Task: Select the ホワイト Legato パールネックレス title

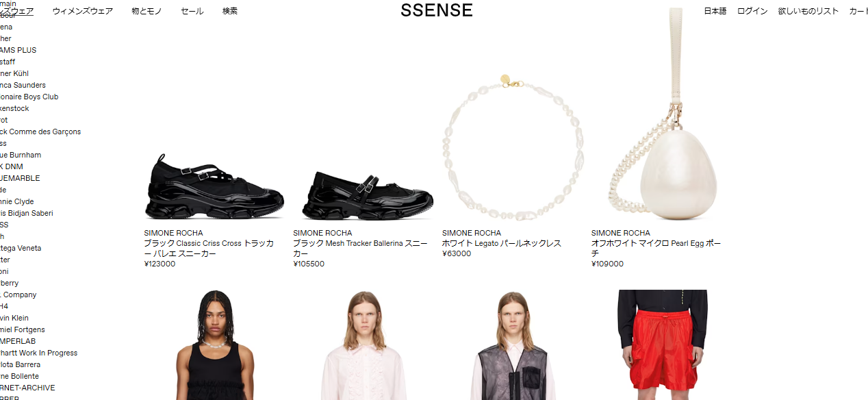Action: coord(501,243)
